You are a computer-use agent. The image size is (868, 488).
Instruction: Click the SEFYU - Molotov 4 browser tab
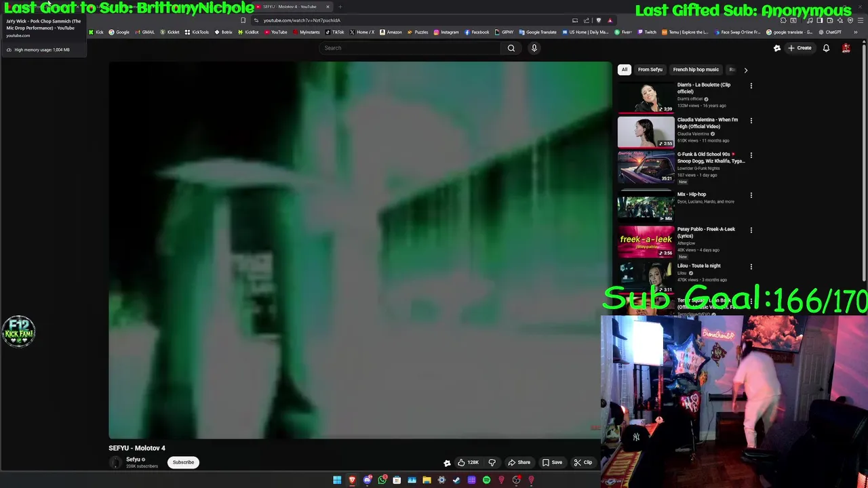292,7
